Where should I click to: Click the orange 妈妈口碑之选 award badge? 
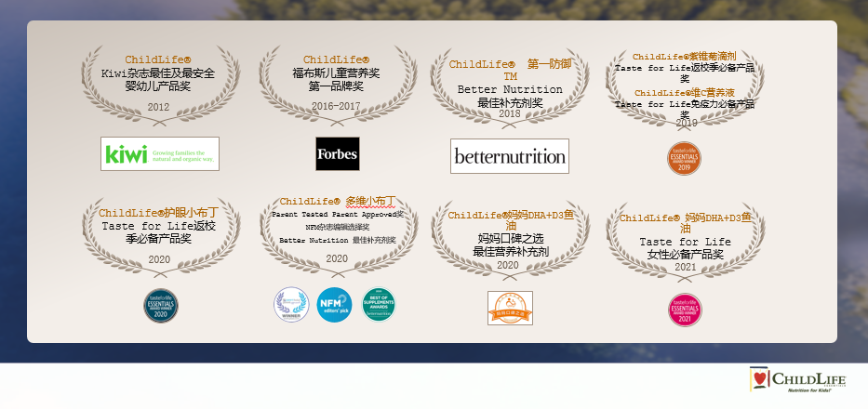click(510, 308)
